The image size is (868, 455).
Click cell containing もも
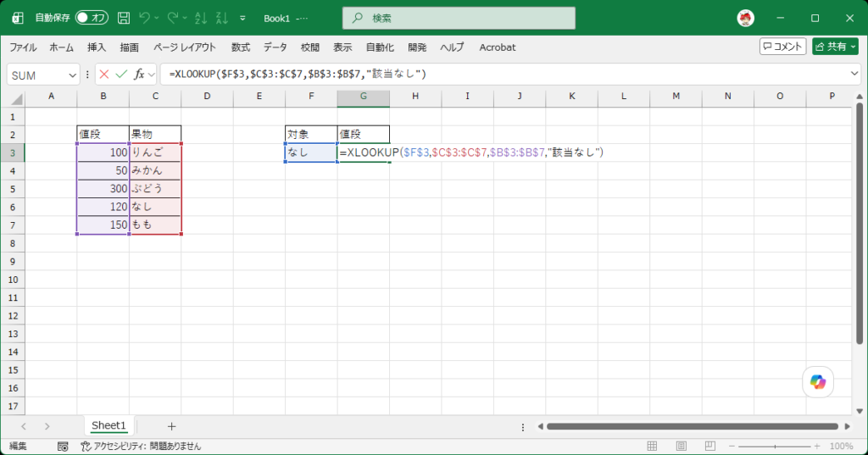pos(155,225)
